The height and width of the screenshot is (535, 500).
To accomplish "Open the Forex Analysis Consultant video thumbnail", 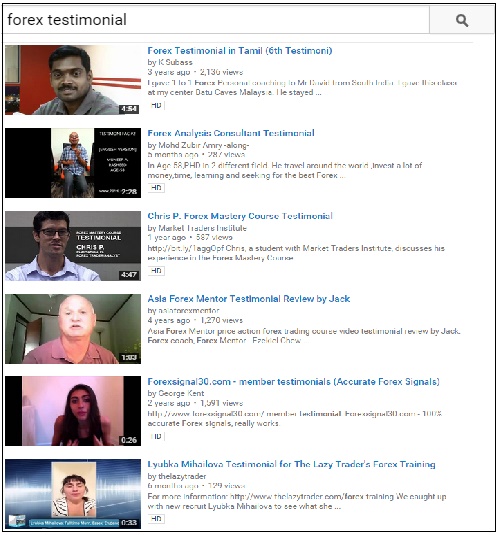I will coord(73,163).
